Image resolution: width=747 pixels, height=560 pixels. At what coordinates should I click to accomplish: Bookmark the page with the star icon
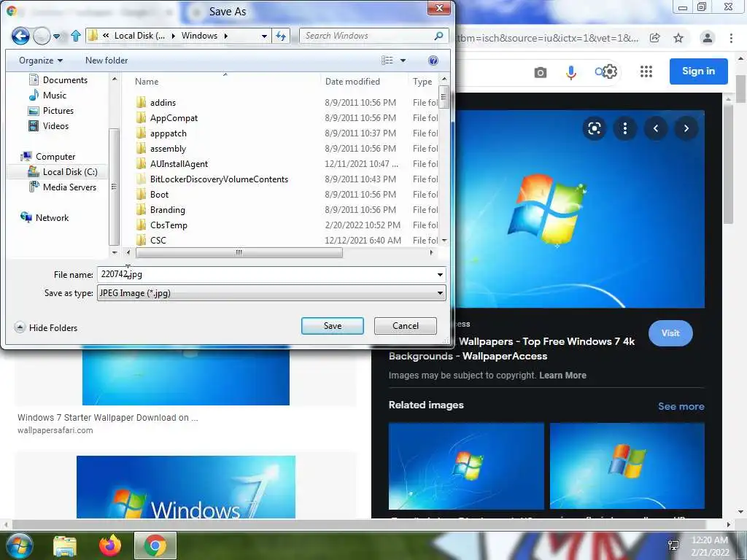tap(678, 38)
